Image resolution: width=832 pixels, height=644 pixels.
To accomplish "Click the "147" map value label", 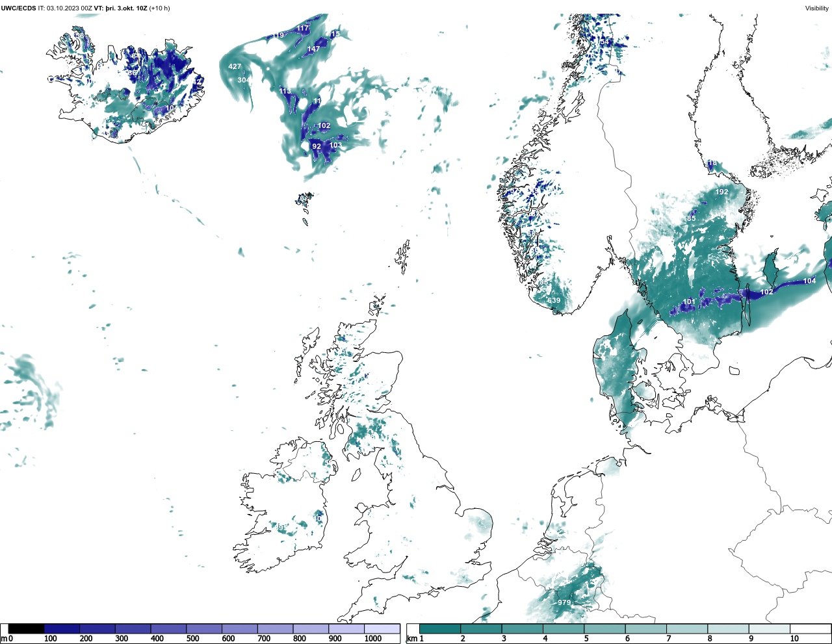I will click(313, 49).
